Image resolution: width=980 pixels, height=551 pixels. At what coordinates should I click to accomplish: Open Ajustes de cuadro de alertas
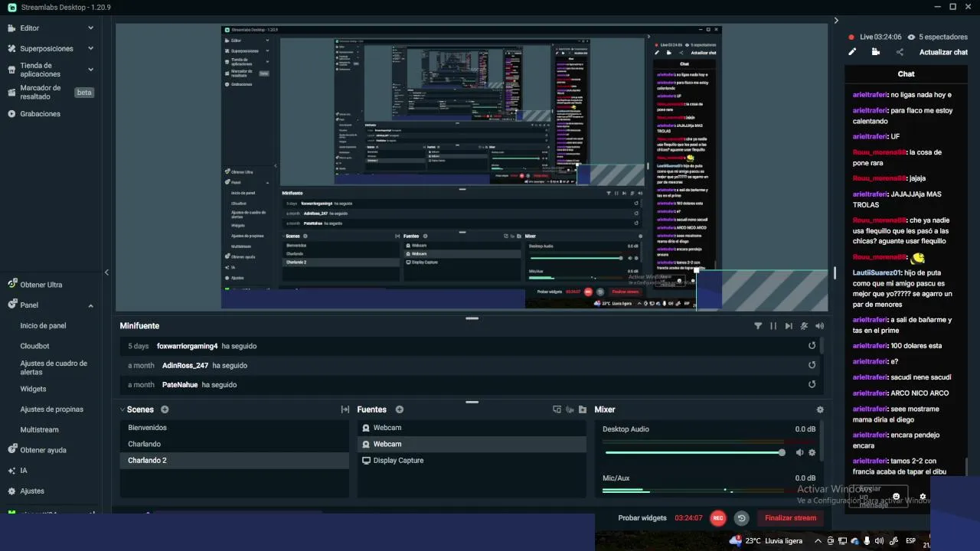click(x=54, y=367)
